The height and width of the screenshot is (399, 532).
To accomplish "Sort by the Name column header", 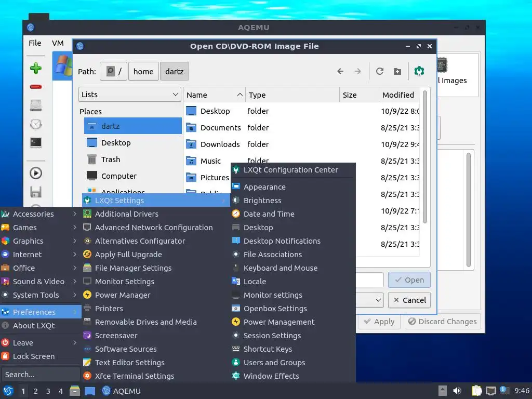I will click(x=215, y=95).
